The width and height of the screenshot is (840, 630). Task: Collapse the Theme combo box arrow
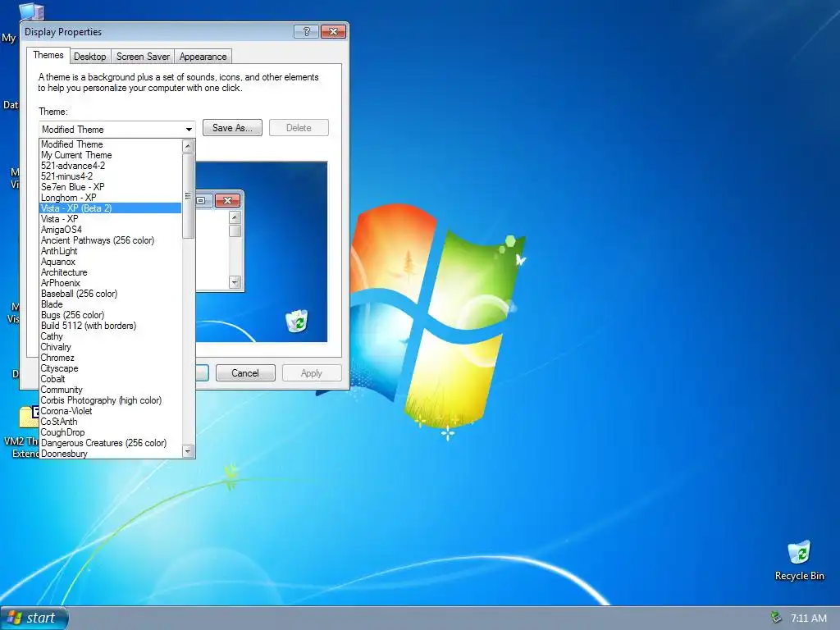pyautogui.click(x=189, y=129)
